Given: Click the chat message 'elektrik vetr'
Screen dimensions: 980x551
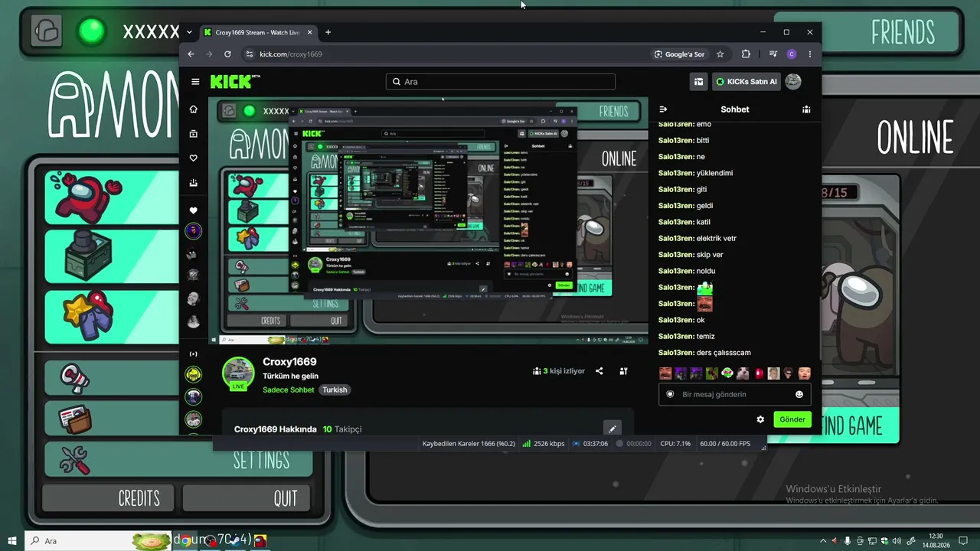Looking at the screenshot, I should (716, 238).
